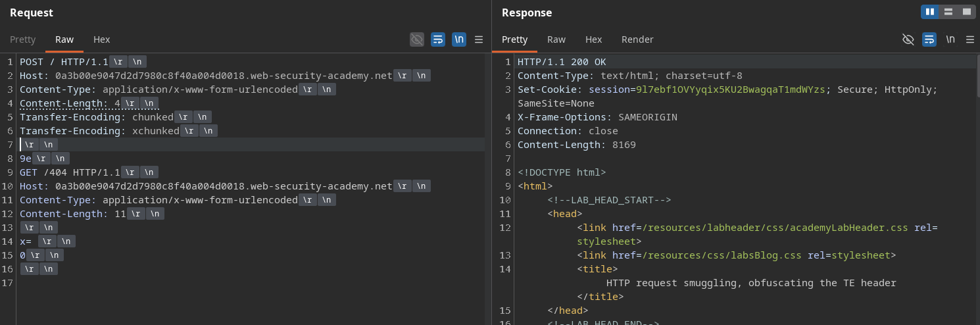
Task: Click the Request panel title
Action: (x=32, y=12)
